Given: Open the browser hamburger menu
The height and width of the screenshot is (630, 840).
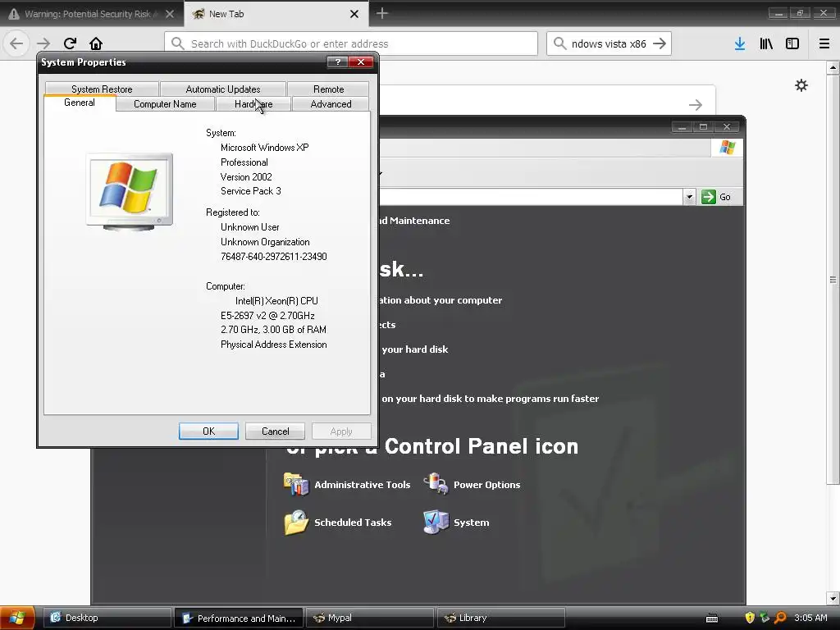Looking at the screenshot, I should click(x=824, y=43).
